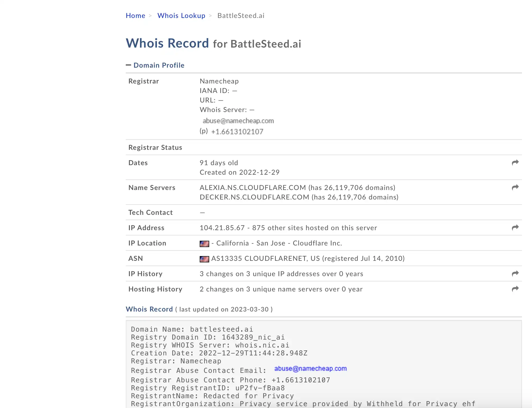532x408 pixels.
Task: Click abuse@namecheap.com link in raw whois record
Action: pyautogui.click(x=310, y=369)
